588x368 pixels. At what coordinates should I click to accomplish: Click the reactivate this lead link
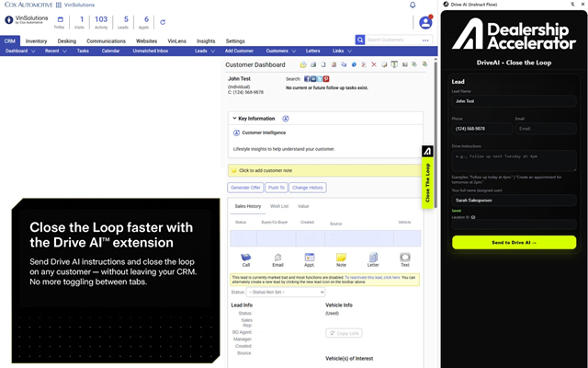(x=372, y=278)
